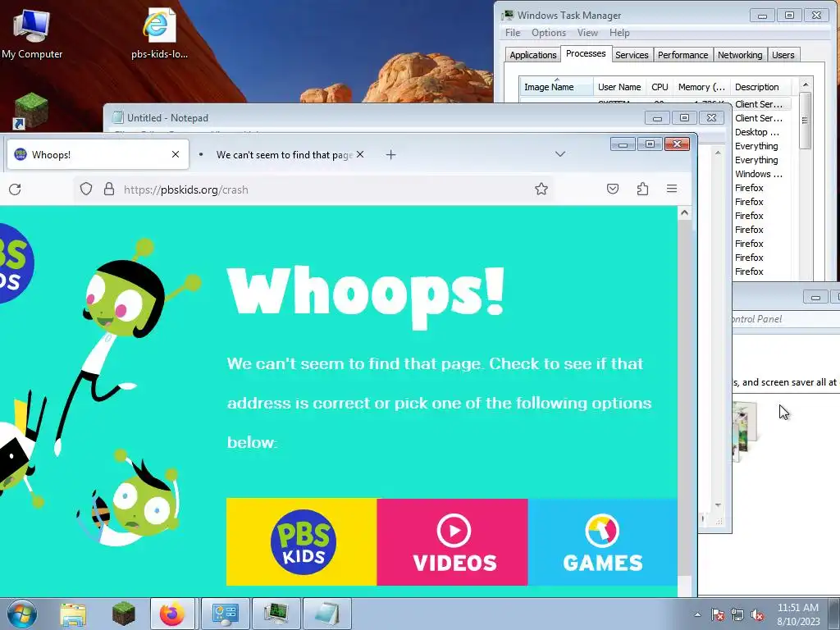Click the Control Panel taskbar button
The height and width of the screenshot is (630, 840).
coord(225,614)
